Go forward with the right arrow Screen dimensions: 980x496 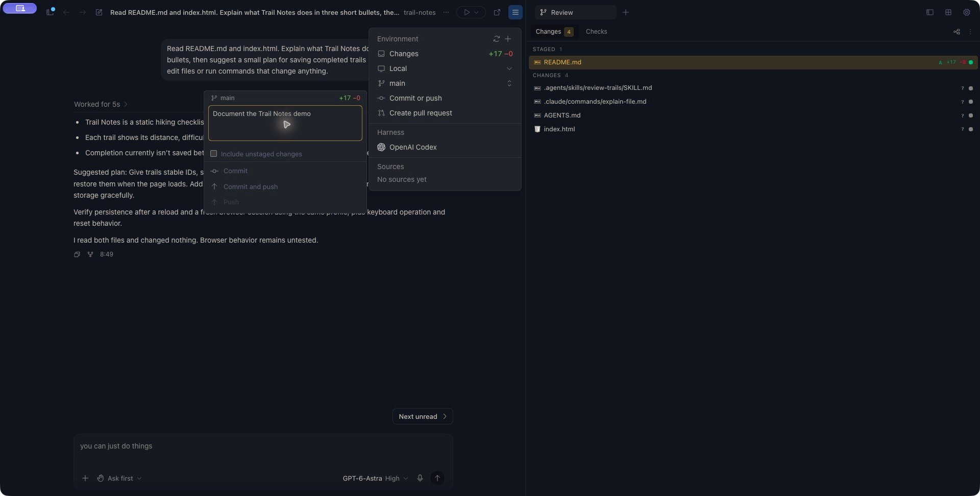[83, 12]
